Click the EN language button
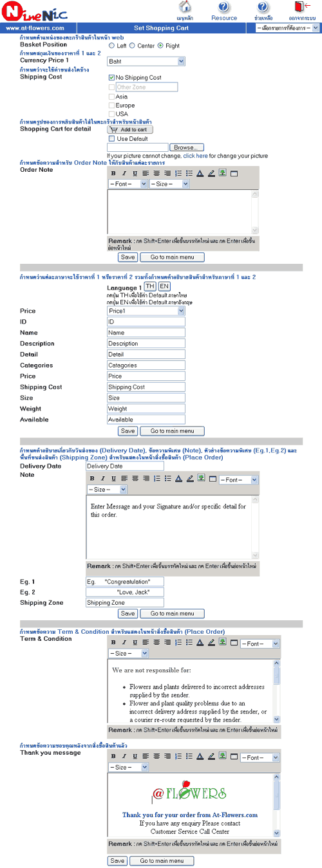The width and height of the screenshot is (322, 868). coord(164,286)
